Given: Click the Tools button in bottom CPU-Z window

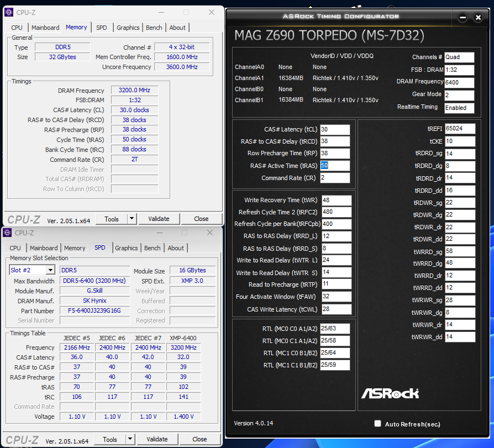Looking at the screenshot, I should (x=110, y=439).
